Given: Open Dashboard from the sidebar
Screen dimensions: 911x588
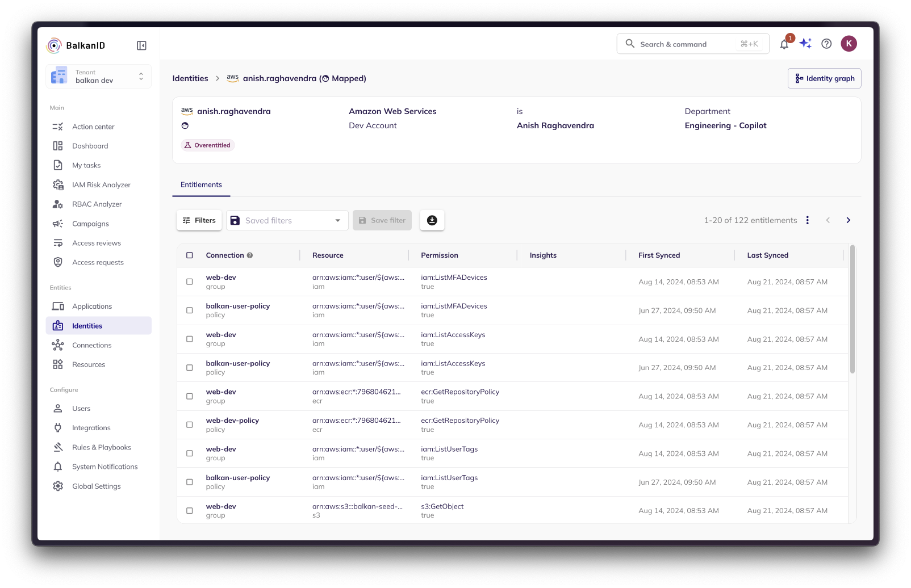Looking at the screenshot, I should [x=99, y=146].
